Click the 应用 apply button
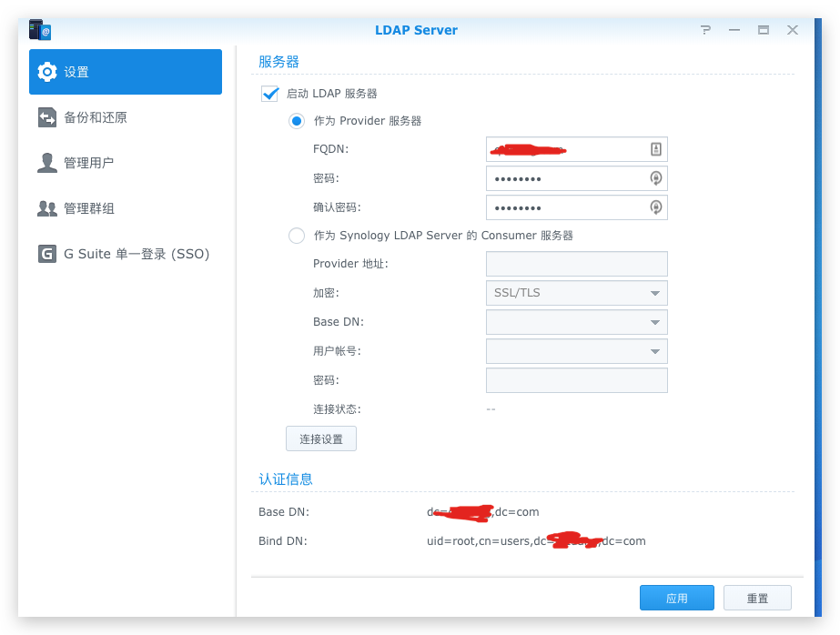 pyautogui.click(x=676, y=598)
